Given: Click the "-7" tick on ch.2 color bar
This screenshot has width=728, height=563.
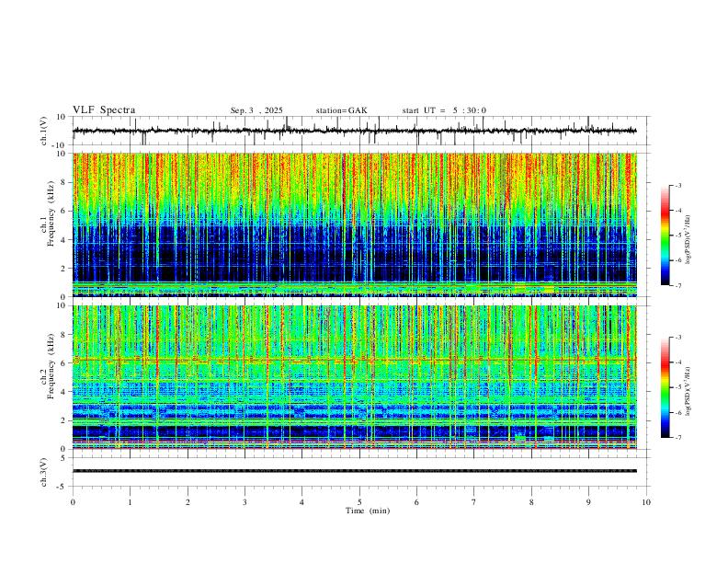Looking at the screenshot, I should click(677, 438).
